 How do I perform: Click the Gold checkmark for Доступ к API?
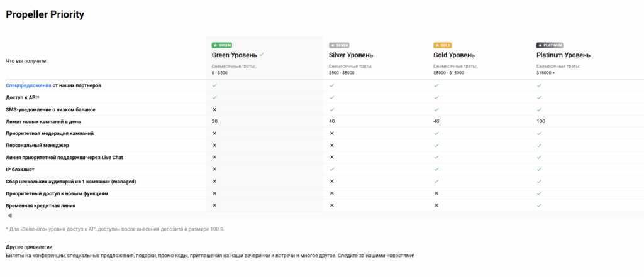tap(436, 97)
